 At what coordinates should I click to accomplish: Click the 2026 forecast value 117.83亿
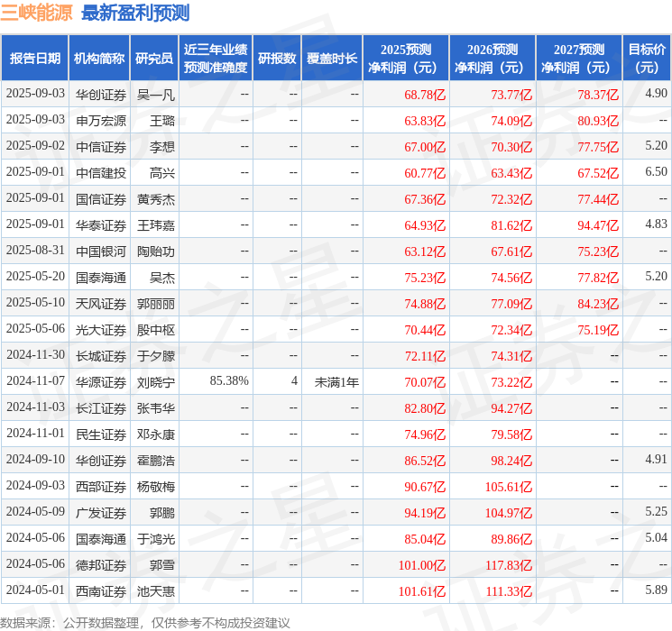pyautogui.click(x=509, y=565)
